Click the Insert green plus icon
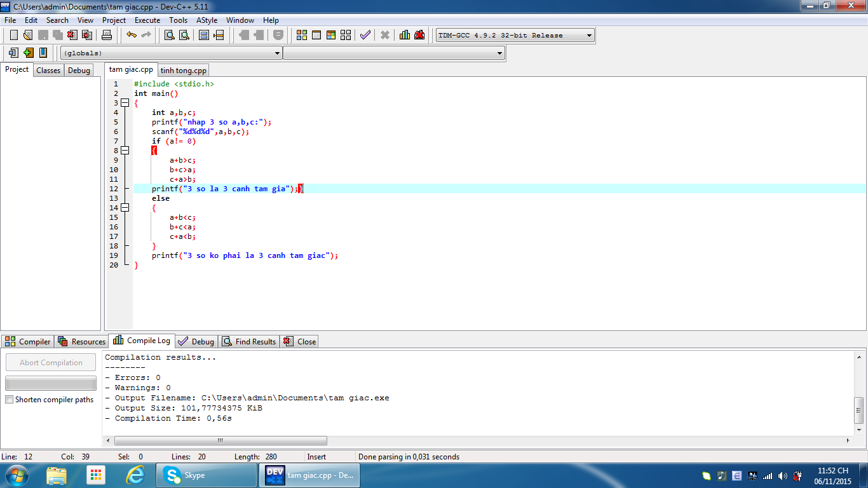 [29, 53]
